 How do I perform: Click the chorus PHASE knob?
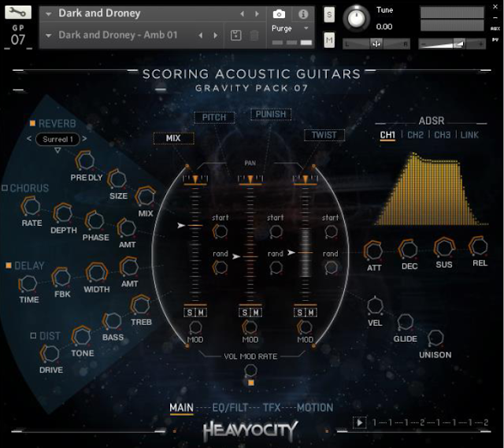click(94, 220)
